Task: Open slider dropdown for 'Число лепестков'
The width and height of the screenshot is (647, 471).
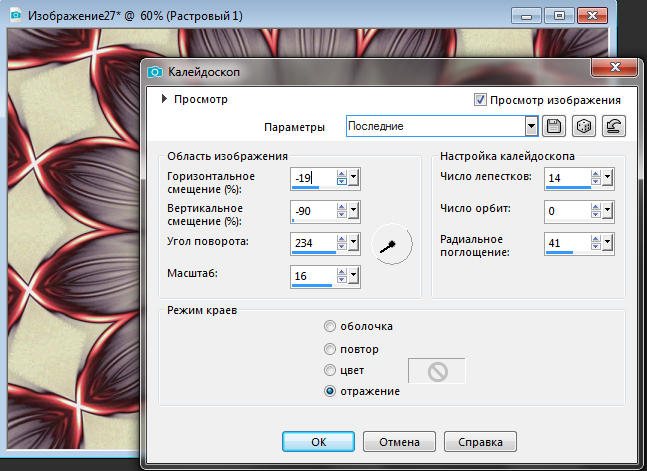Action: (x=608, y=179)
